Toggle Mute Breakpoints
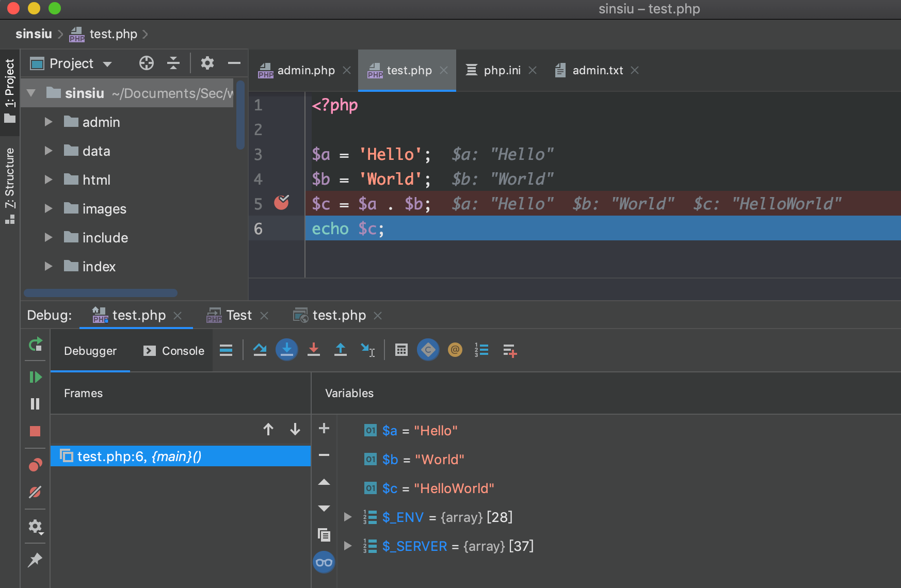The width and height of the screenshot is (901, 588). [35, 492]
